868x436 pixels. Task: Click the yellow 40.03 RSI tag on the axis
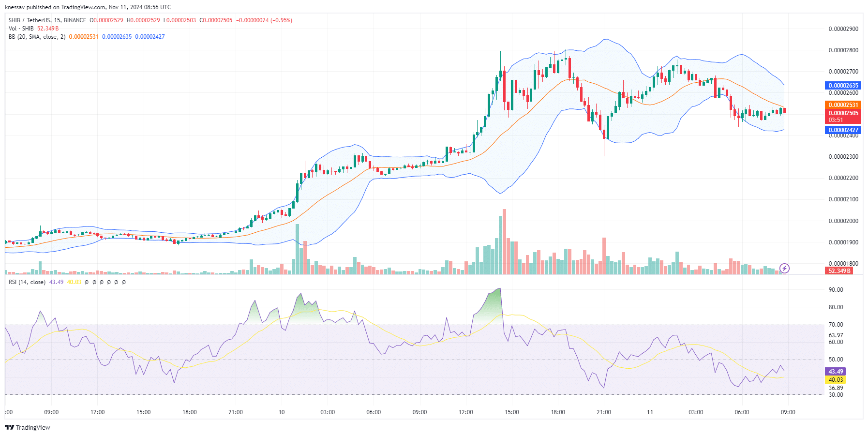point(835,380)
